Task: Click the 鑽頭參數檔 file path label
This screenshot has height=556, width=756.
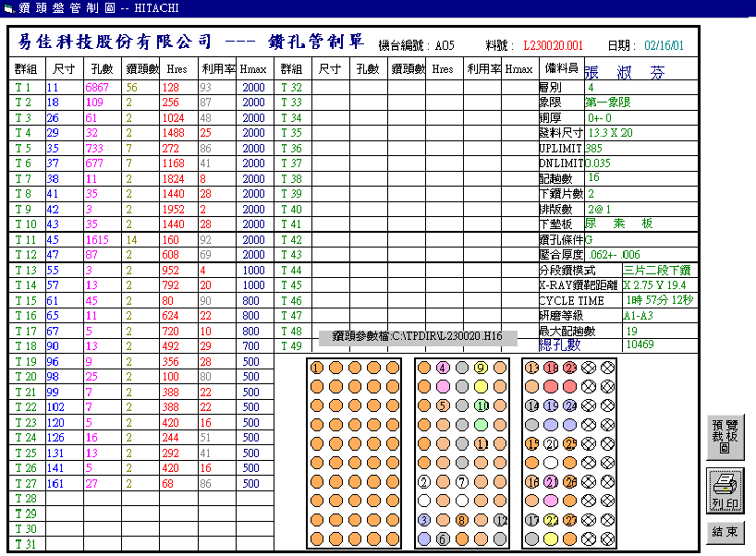Action: pos(418,336)
